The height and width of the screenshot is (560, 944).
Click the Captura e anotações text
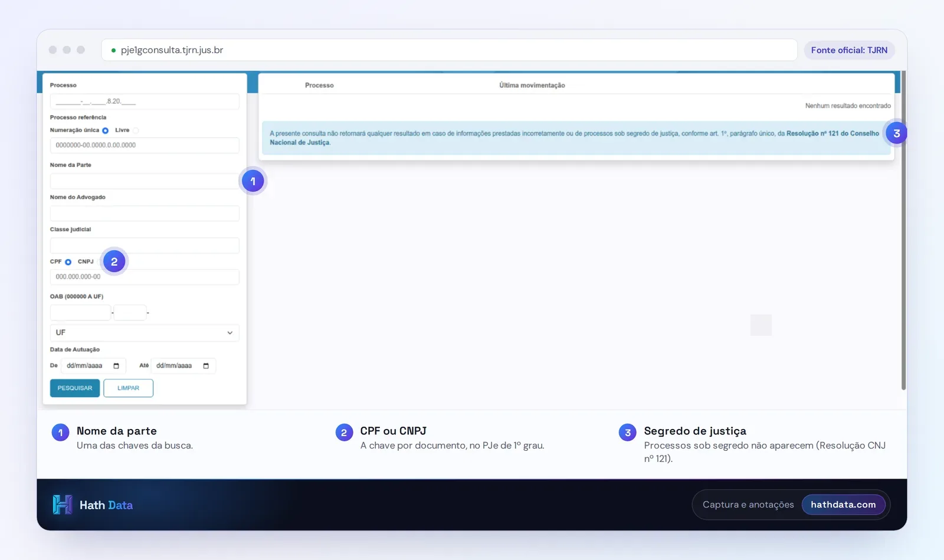click(x=748, y=505)
